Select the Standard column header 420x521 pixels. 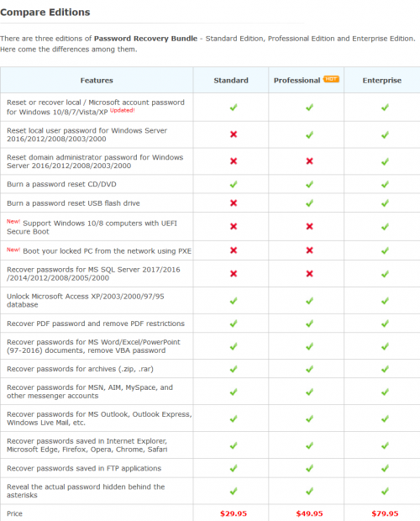tap(231, 81)
